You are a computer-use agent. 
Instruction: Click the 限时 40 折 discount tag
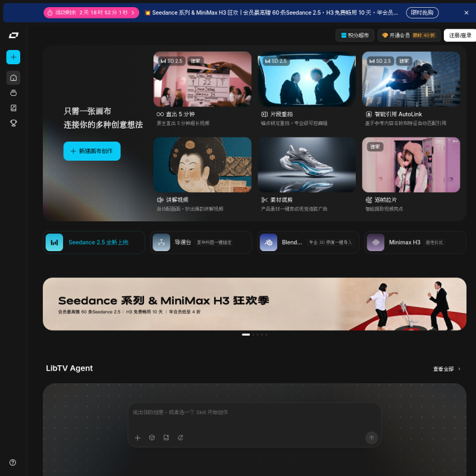tap(424, 35)
